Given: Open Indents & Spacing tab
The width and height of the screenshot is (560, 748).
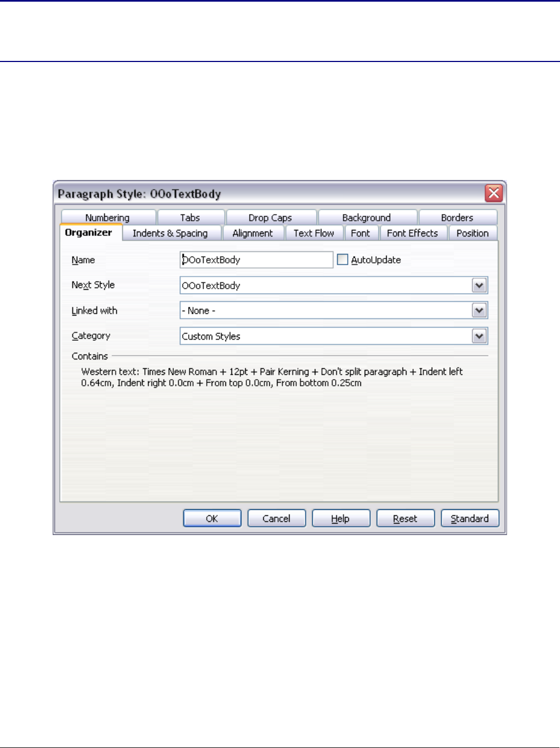Looking at the screenshot, I should pyautogui.click(x=171, y=233).
